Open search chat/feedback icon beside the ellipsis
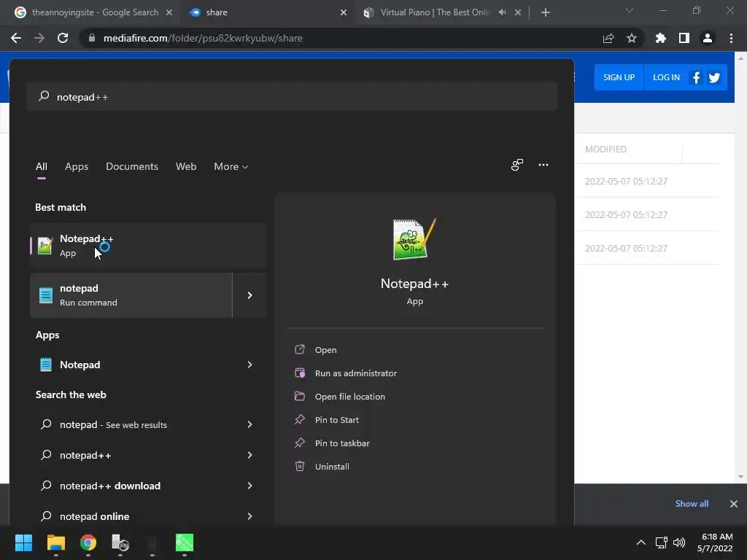The width and height of the screenshot is (747, 560). tap(517, 165)
